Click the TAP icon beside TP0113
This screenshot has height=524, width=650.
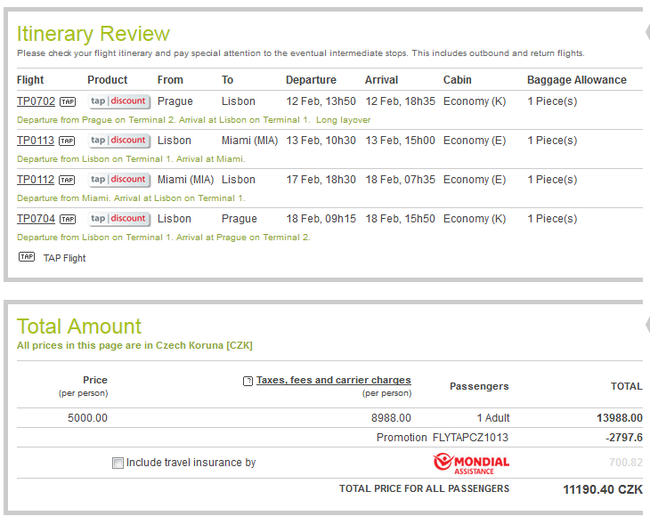pyautogui.click(x=67, y=141)
